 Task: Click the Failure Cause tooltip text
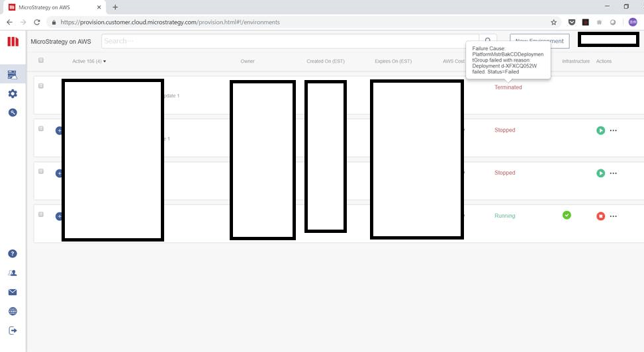coord(508,60)
